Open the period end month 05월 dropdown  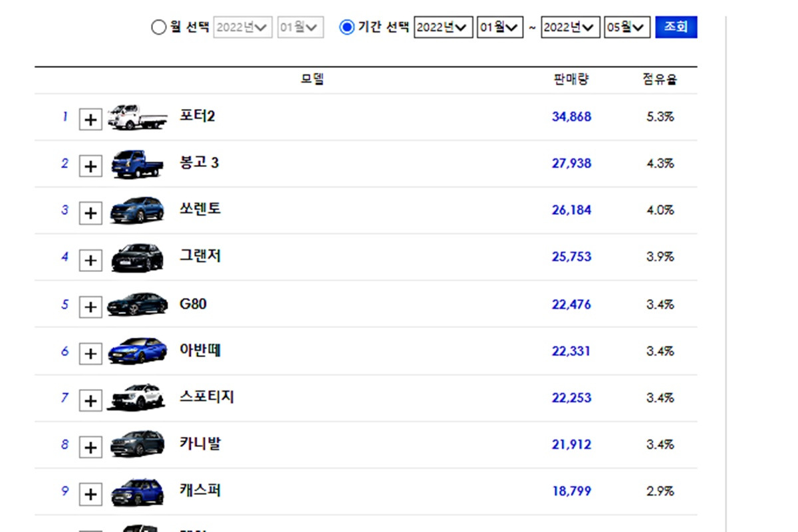(x=627, y=28)
